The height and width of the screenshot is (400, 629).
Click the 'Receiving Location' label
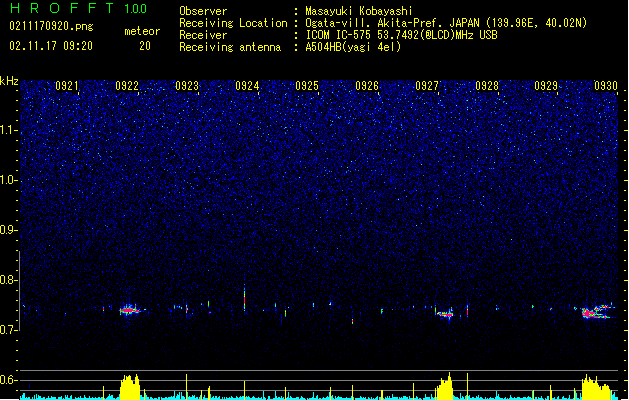click(x=233, y=23)
